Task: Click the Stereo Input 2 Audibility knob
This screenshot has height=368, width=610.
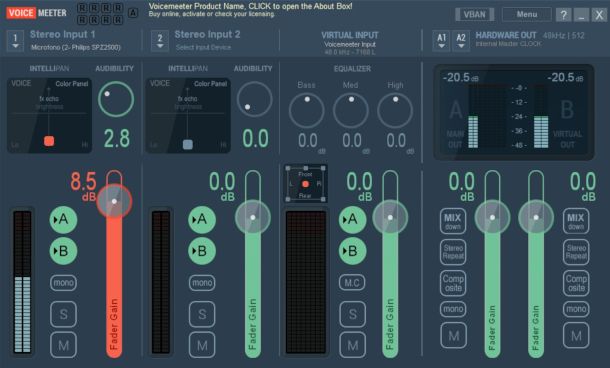Action: tap(254, 99)
